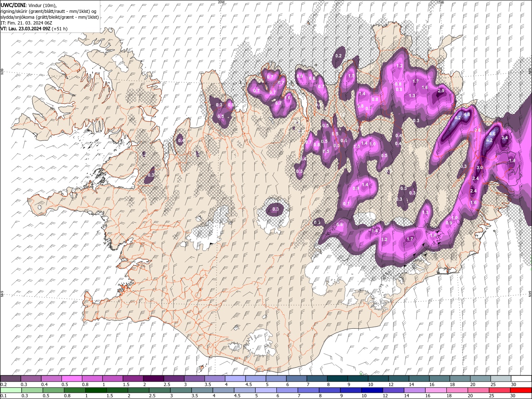The height and width of the screenshot is (399, 532).
Task: Click the '15W' longitude label
Action: tap(440, 2)
